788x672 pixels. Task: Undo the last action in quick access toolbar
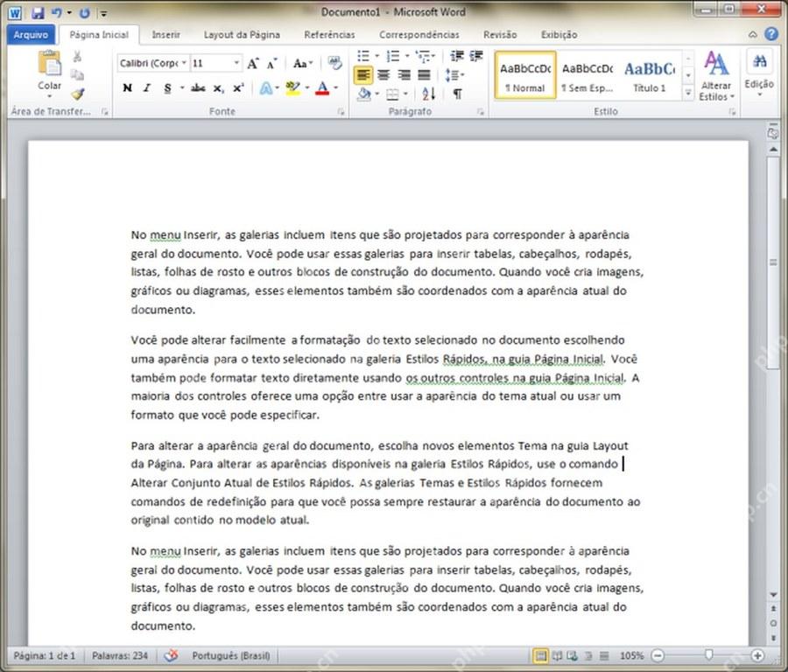click(57, 12)
